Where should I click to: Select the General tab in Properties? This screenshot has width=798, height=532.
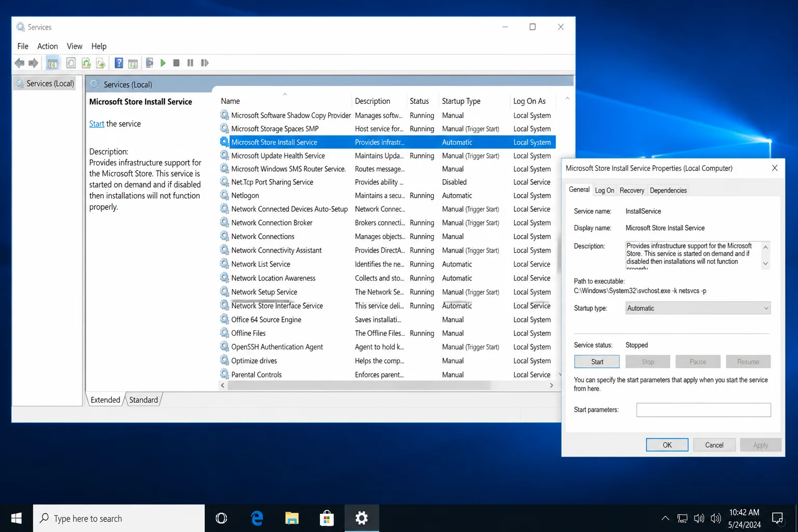[579, 190]
